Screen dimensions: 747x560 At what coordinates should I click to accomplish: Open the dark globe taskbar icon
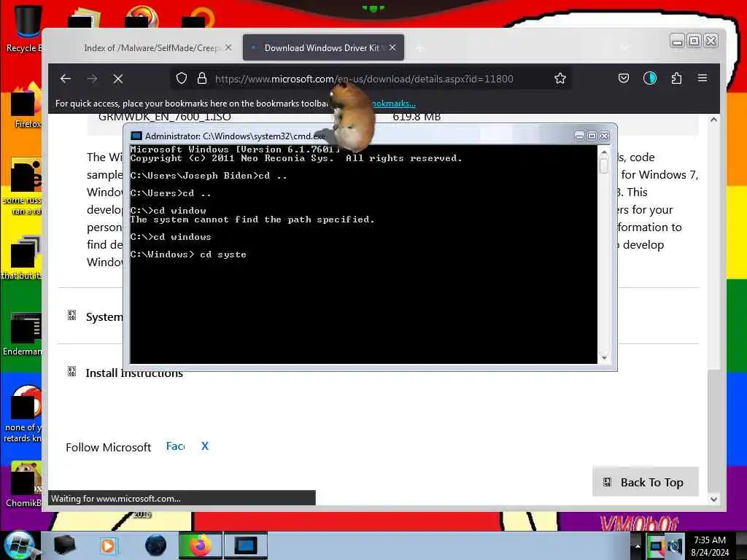click(x=155, y=545)
